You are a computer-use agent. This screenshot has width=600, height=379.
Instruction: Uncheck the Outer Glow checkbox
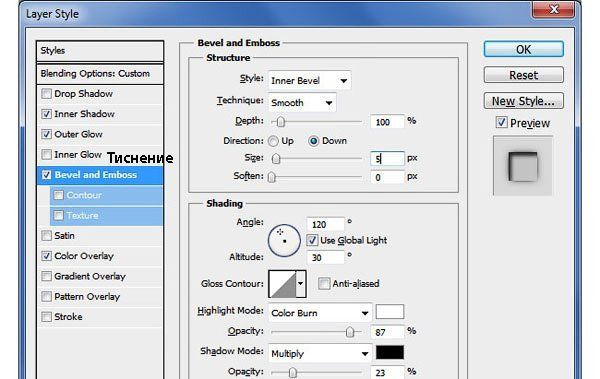point(46,134)
